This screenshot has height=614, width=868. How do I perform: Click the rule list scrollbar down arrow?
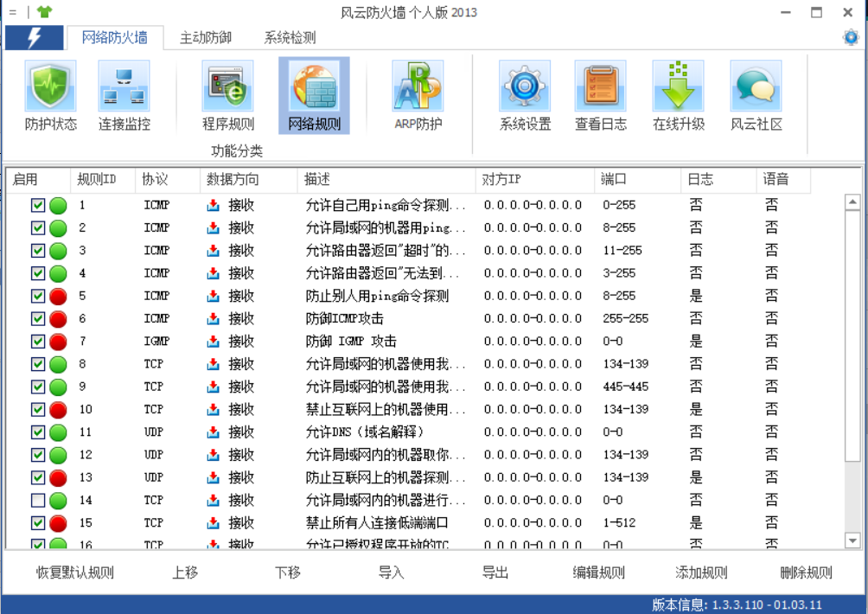click(852, 540)
